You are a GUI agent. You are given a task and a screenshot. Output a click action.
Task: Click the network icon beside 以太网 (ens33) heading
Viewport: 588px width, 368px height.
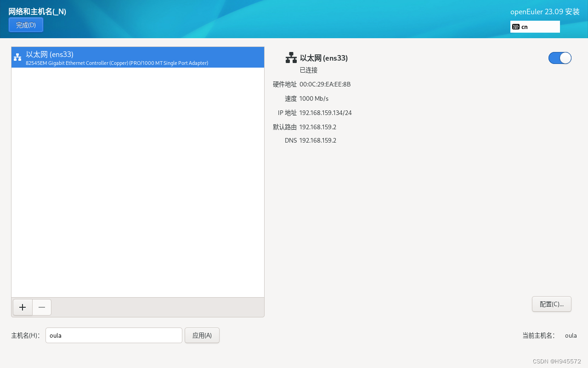pyautogui.click(x=291, y=58)
